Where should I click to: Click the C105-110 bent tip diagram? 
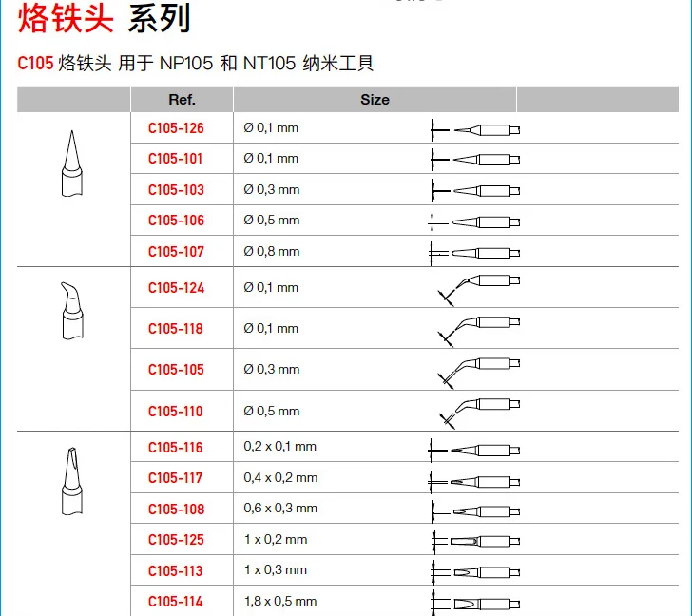(479, 413)
